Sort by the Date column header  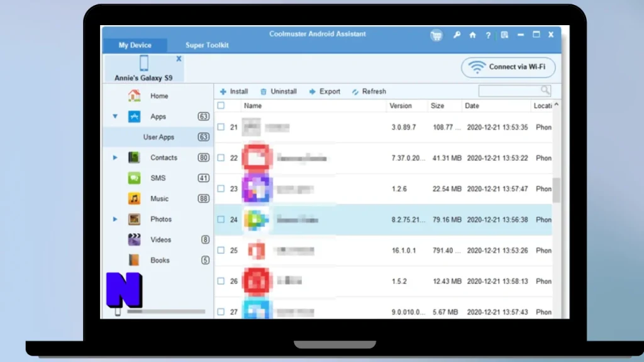[x=472, y=106]
